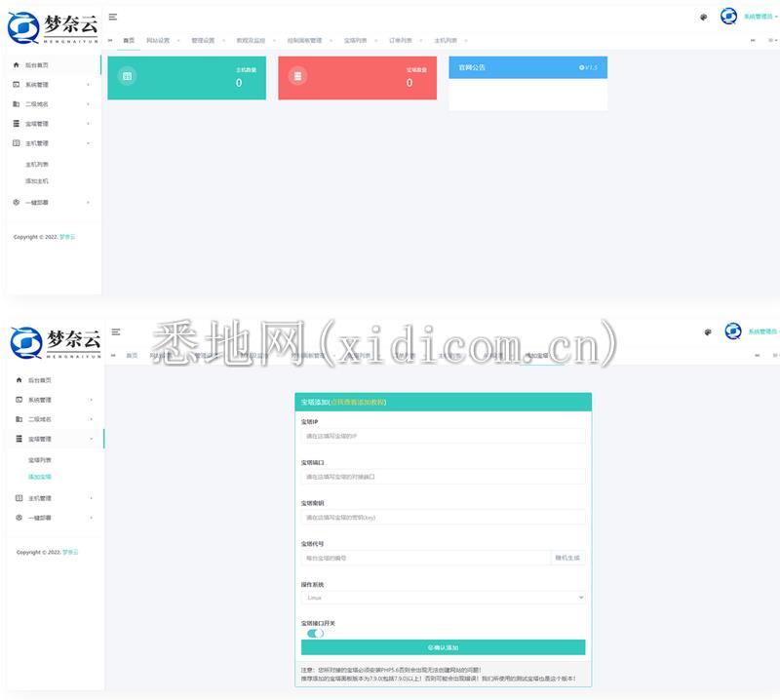The width and height of the screenshot is (780, 700).
Task: Click the hamburger menu icon in the upper panel
Action: [x=113, y=17]
